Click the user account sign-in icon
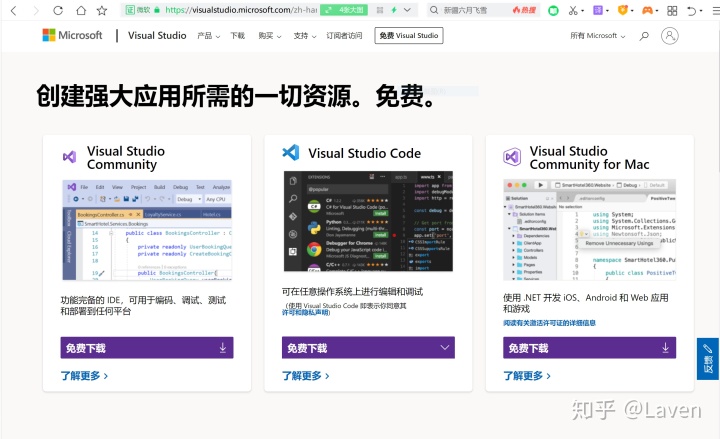This screenshot has width=720, height=439. 669,36
